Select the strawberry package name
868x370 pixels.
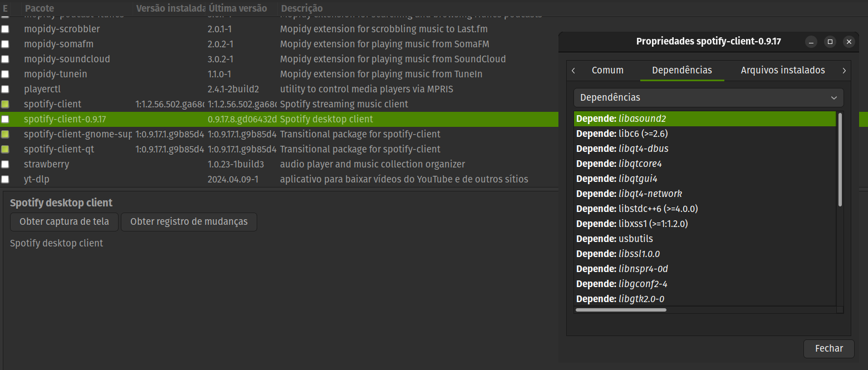[x=47, y=164]
